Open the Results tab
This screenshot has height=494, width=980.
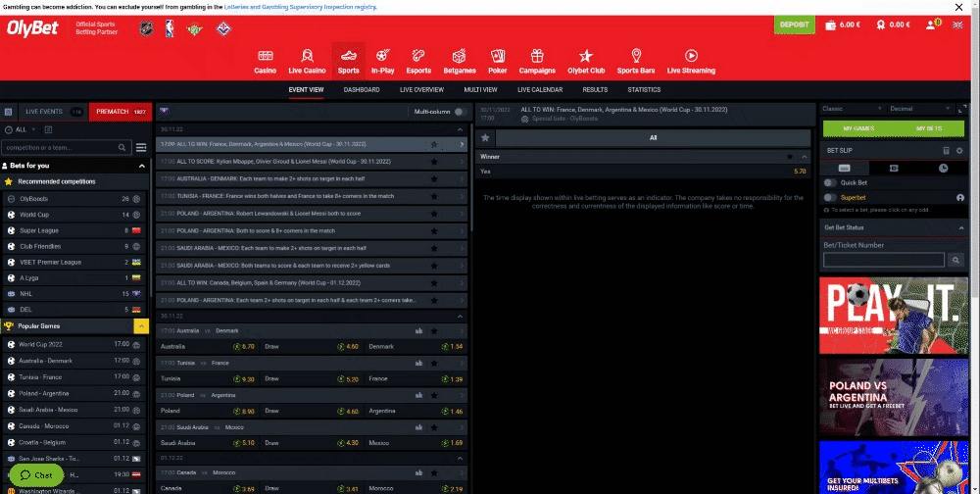click(x=595, y=90)
